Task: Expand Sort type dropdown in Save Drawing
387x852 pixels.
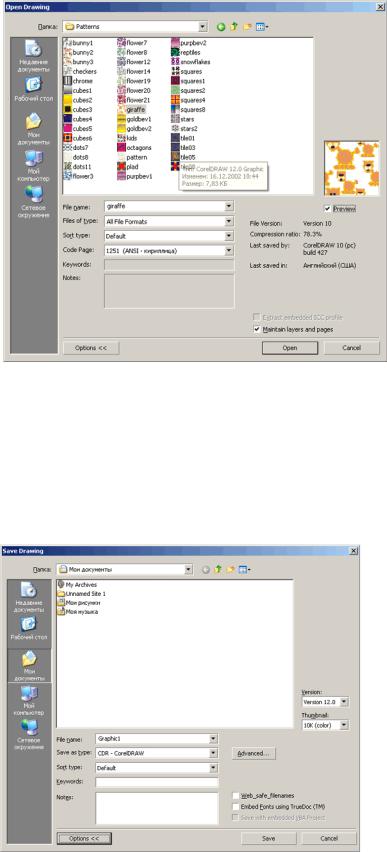Action: [x=213, y=768]
